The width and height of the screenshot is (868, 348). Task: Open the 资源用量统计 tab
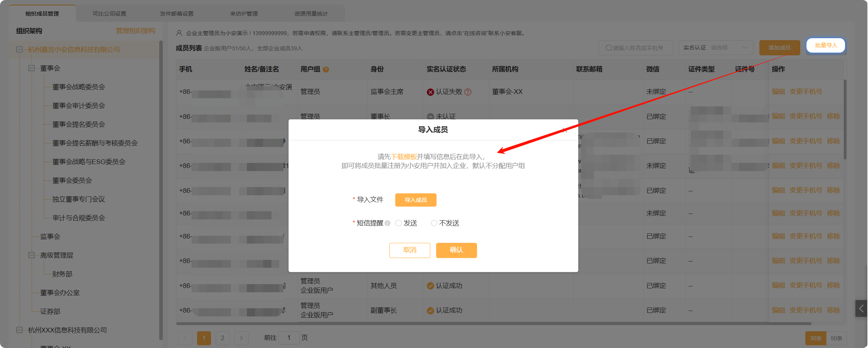point(311,14)
